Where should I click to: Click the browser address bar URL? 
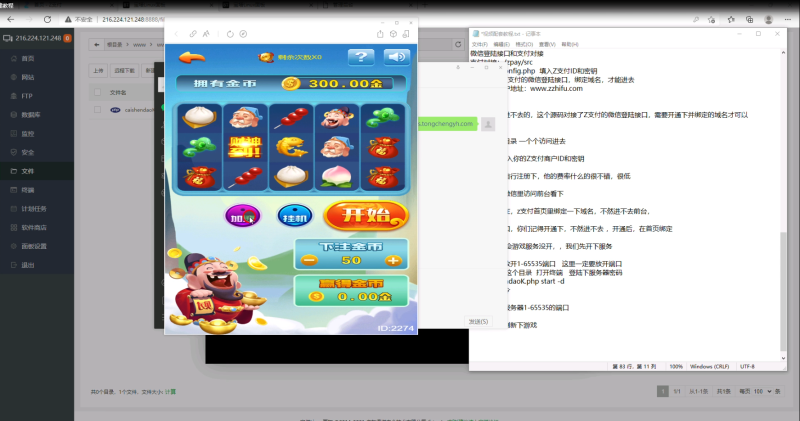click(134, 19)
